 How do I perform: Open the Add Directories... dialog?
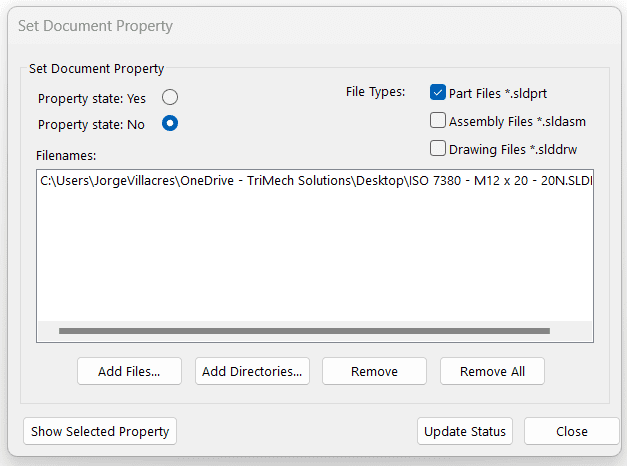[252, 371]
